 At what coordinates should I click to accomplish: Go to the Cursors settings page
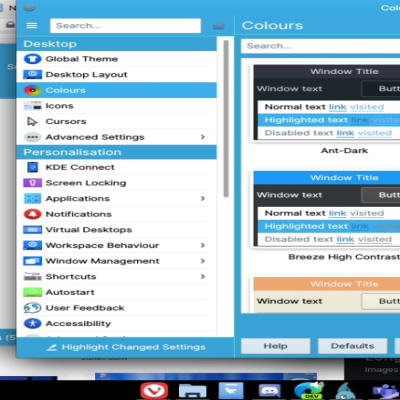coord(116,121)
